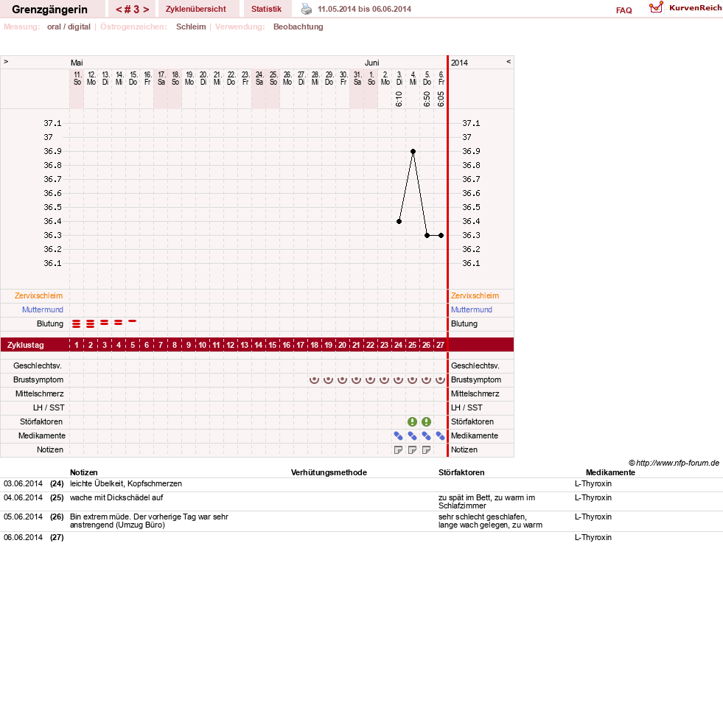
Task: Click the Zervixschleim label link on left
Action: (38, 295)
